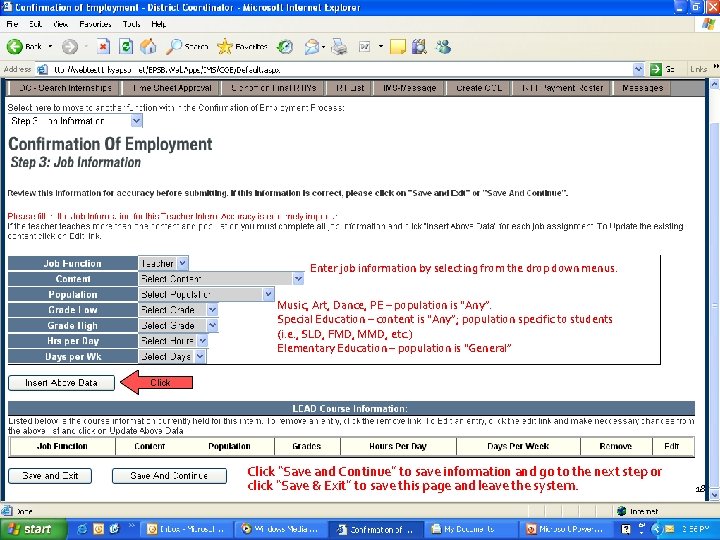Screen dimensions: 720x540
Task: Open the address bar history dropdown arrow
Action: (638, 70)
